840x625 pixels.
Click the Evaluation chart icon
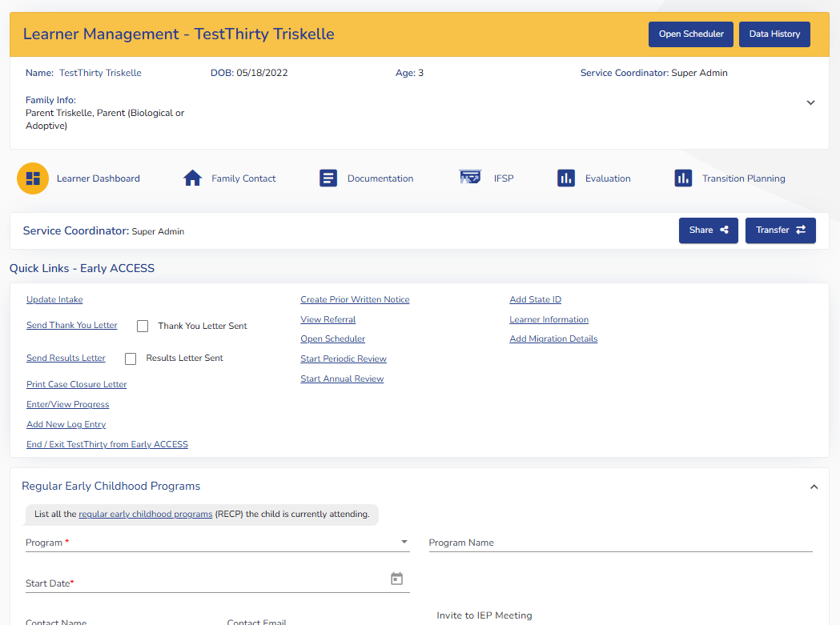566,178
